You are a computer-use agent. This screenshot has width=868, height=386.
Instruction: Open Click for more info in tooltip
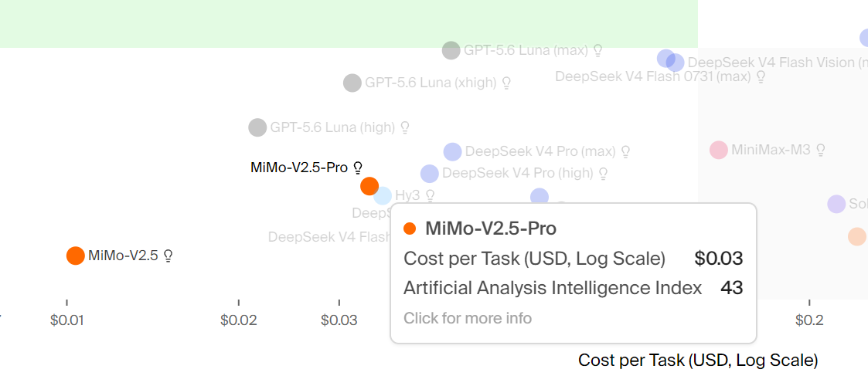[x=467, y=318]
